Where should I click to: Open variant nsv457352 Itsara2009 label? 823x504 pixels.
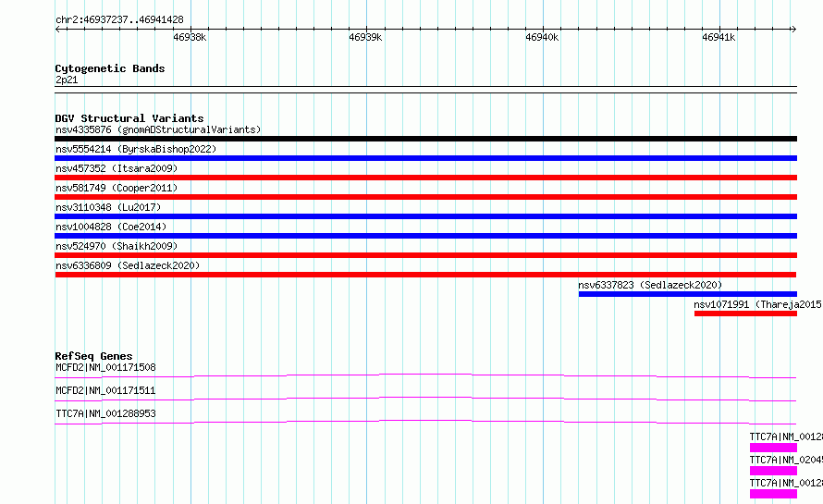pos(117,168)
